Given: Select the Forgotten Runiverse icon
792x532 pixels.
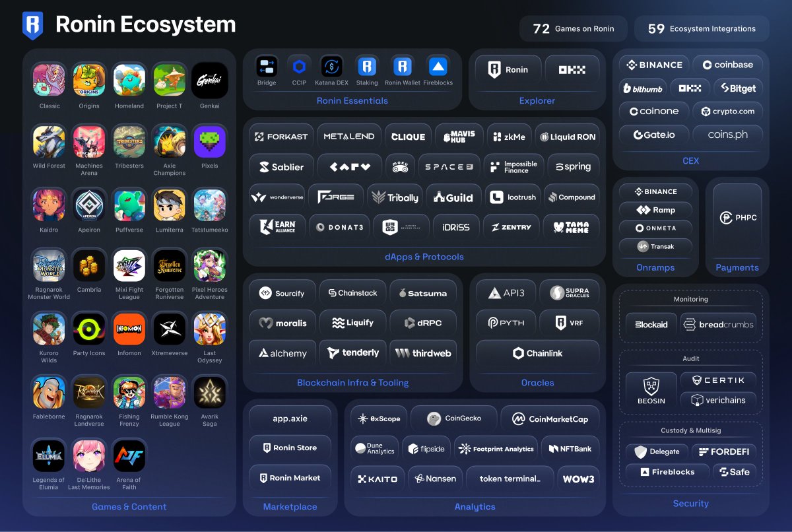Looking at the screenshot, I should pos(170,265).
